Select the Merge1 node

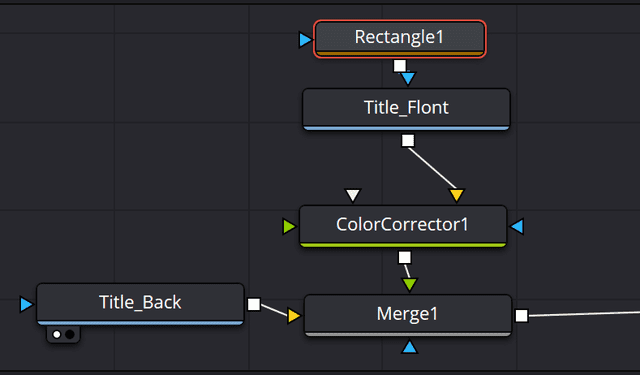408,315
